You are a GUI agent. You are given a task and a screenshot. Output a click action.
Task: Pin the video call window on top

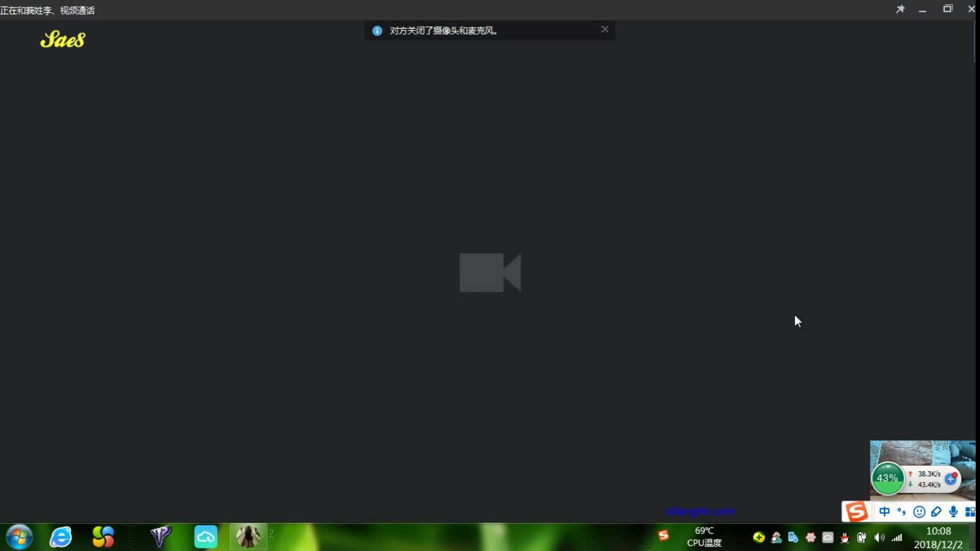(900, 9)
